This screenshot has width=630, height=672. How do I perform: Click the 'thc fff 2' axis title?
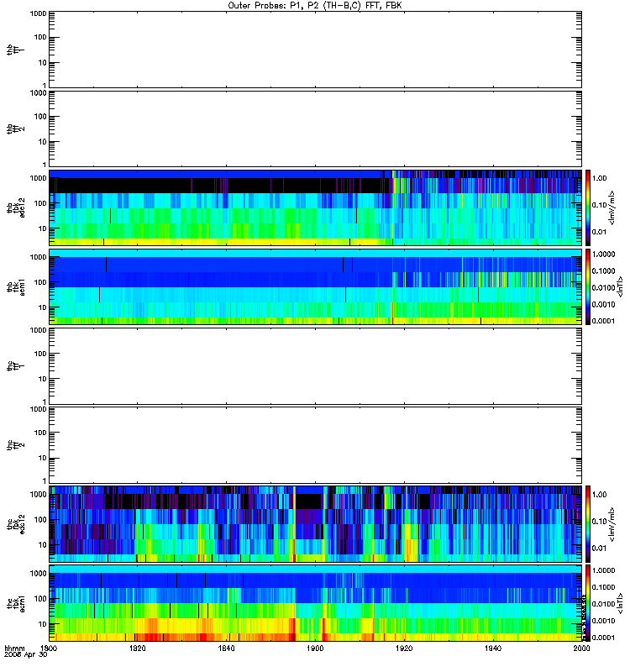tap(16, 445)
